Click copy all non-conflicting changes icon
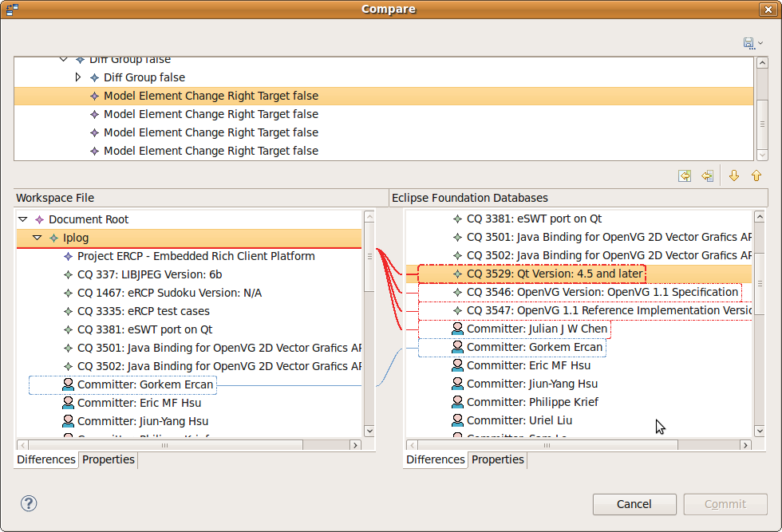 click(x=685, y=175)
